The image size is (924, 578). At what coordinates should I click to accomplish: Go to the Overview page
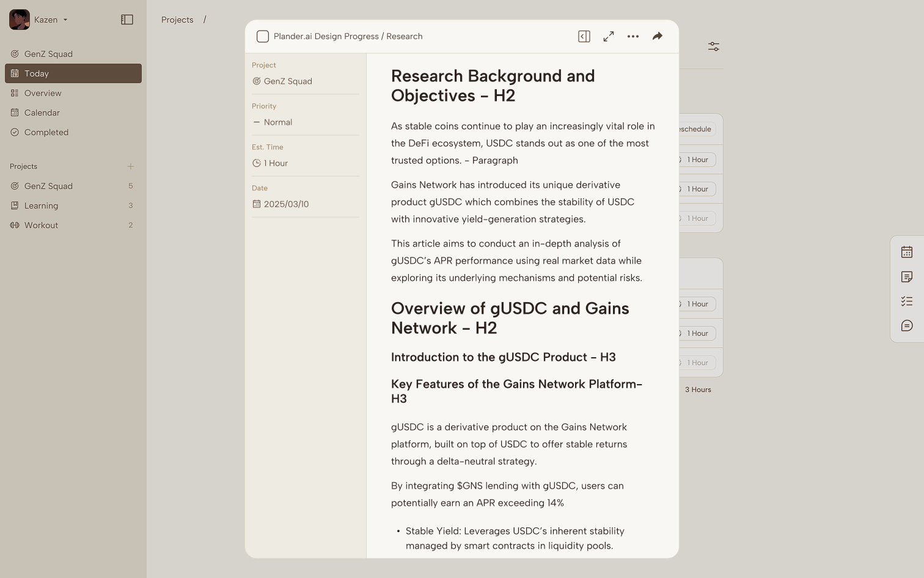click(x=43, y=93)
